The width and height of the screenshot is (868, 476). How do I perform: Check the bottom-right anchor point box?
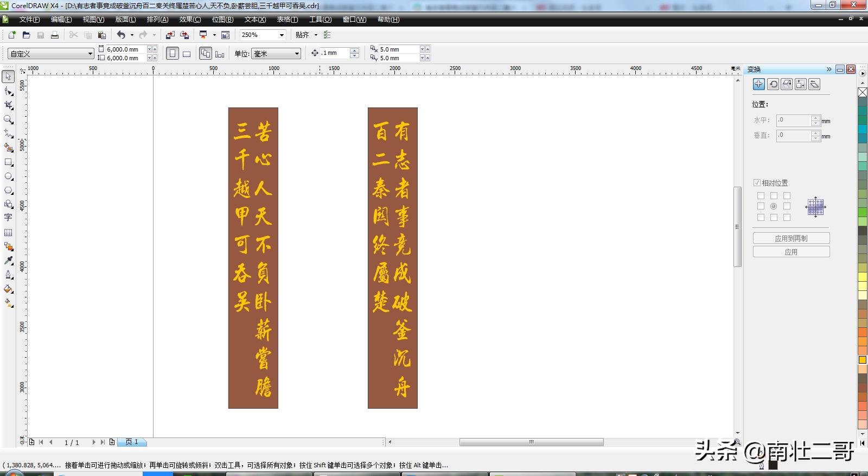(x=787, y=217)
